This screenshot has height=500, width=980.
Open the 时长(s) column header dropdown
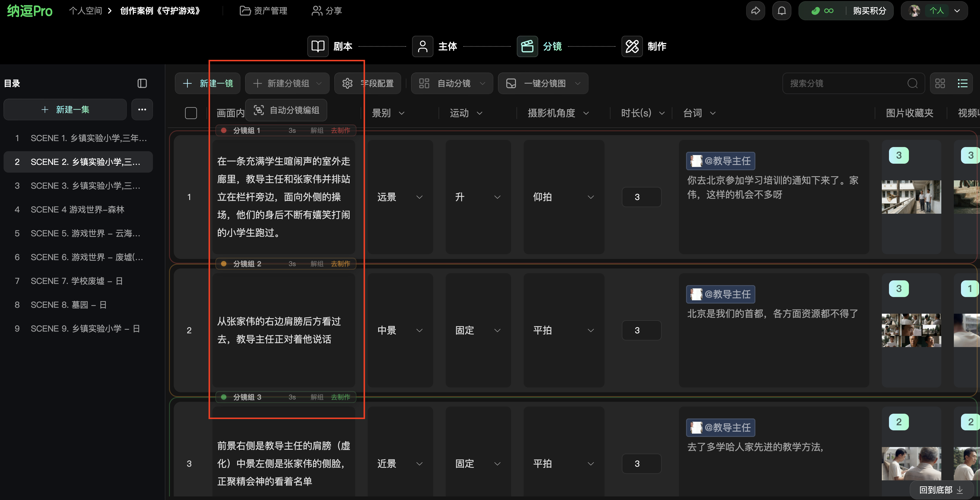click(x=662, y=113)
